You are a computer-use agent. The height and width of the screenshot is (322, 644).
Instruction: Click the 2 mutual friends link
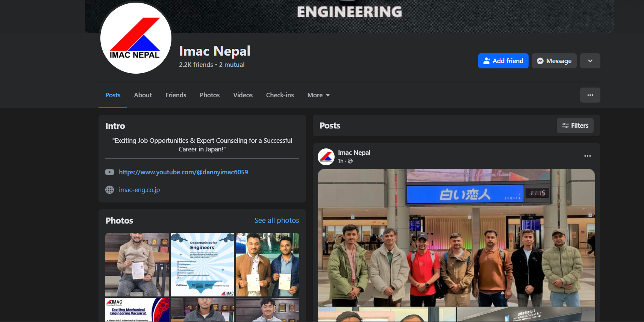coord(232,65)
